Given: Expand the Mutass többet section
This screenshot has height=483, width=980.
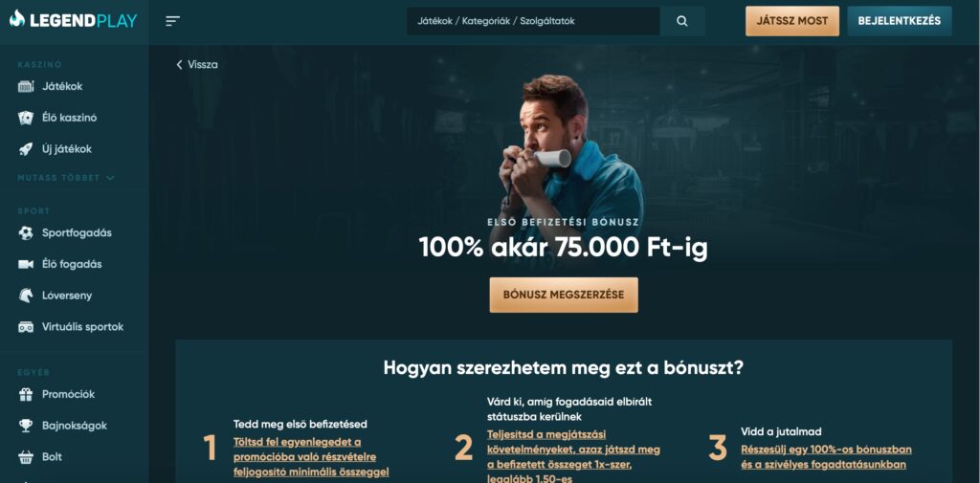Looking at the screenshot, I should tap(66, 178).
